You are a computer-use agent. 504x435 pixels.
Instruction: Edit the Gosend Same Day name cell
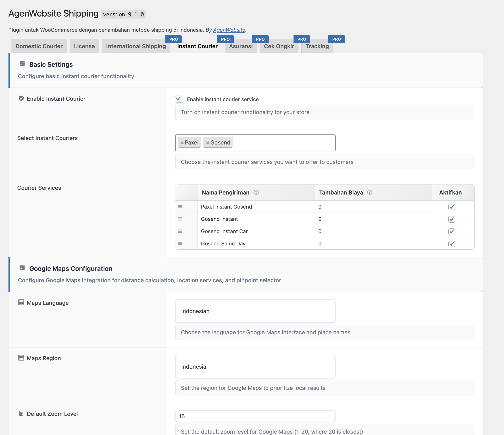pos(256,244)
